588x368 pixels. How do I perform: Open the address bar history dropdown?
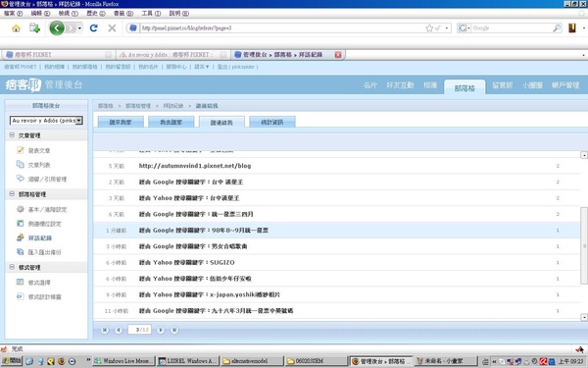447,28
